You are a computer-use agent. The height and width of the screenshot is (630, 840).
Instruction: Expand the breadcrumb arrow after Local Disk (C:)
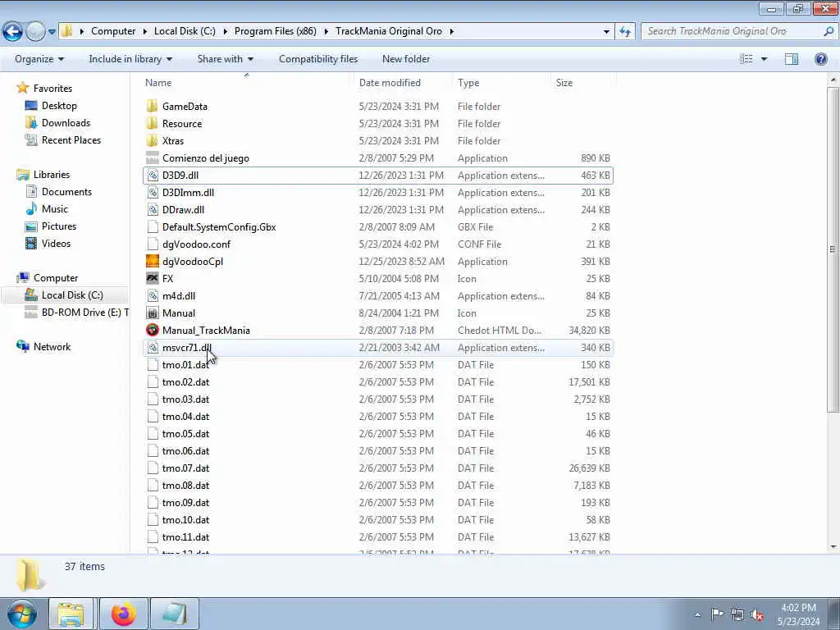(225, 31)
